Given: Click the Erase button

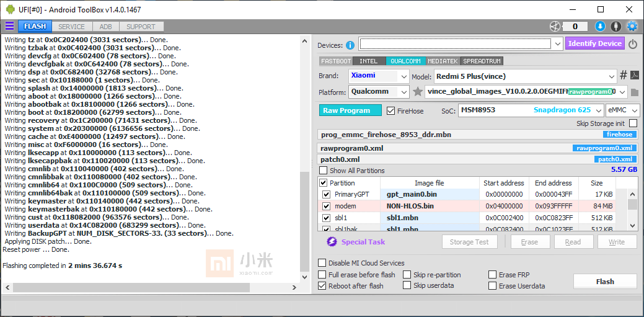Looking at the screenshot, I should point(530,242).
